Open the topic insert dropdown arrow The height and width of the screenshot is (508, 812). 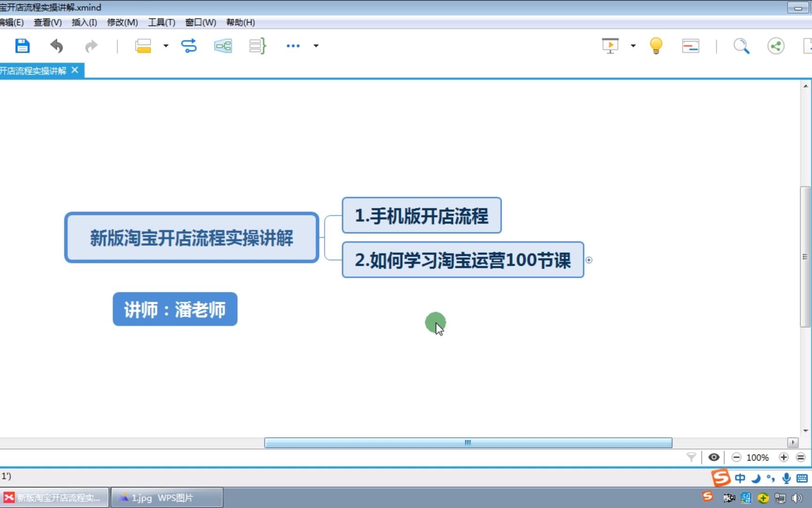pyautogui.click(x=166, y=46)
